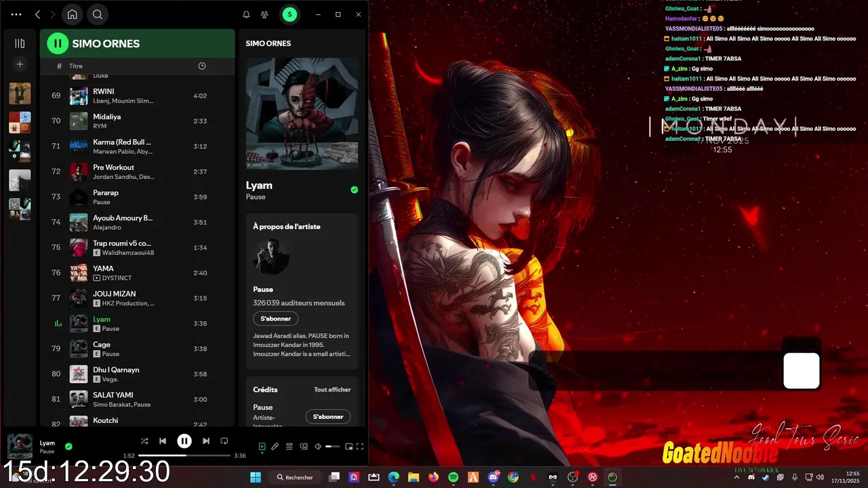Open the Lyam album cover in panel

[302, 113]
